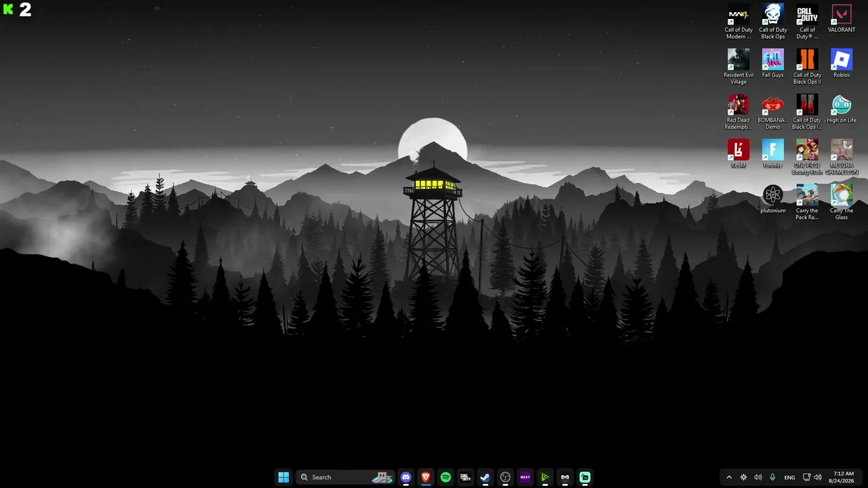This screenshot has width=868, height=488.
Task: Select the Fall Guys desktop shortcut
Action: tap(773, 64)
